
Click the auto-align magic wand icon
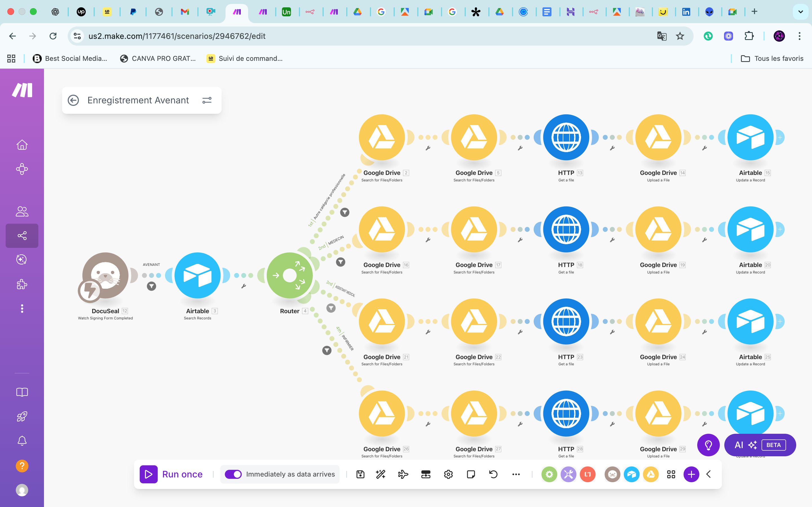(381, 474)
